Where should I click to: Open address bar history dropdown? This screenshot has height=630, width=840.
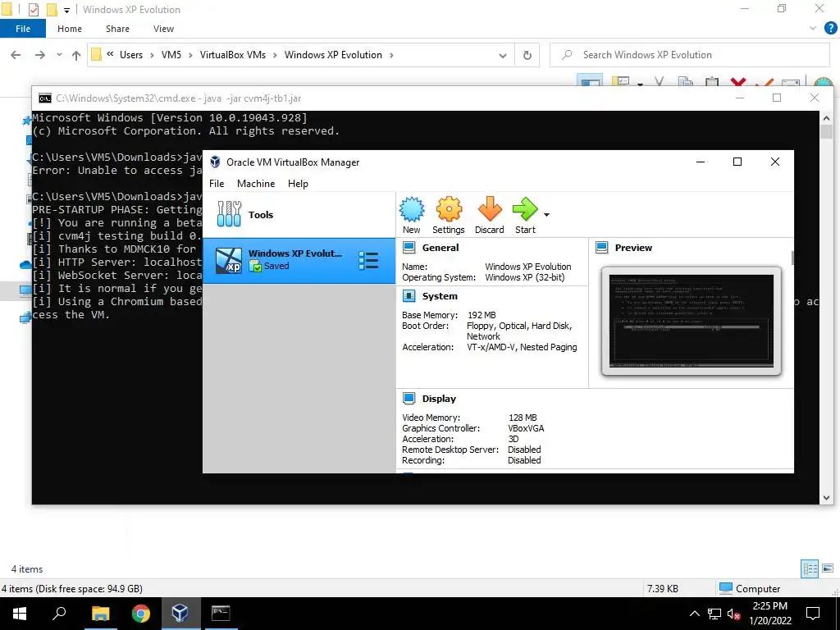[x=503, y=55]
